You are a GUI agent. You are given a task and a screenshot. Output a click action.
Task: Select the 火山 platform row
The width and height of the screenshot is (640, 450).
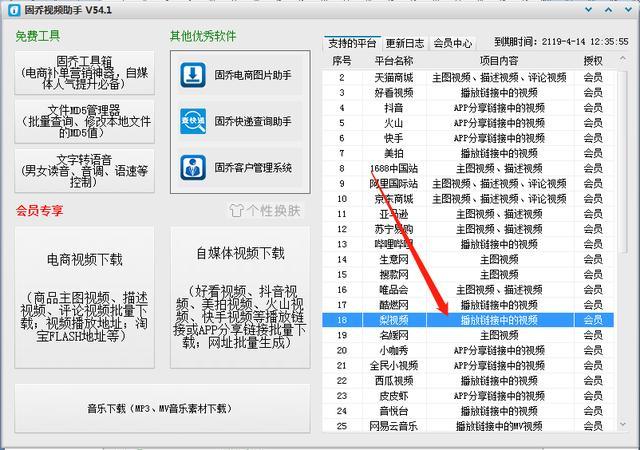pos(468,123)
